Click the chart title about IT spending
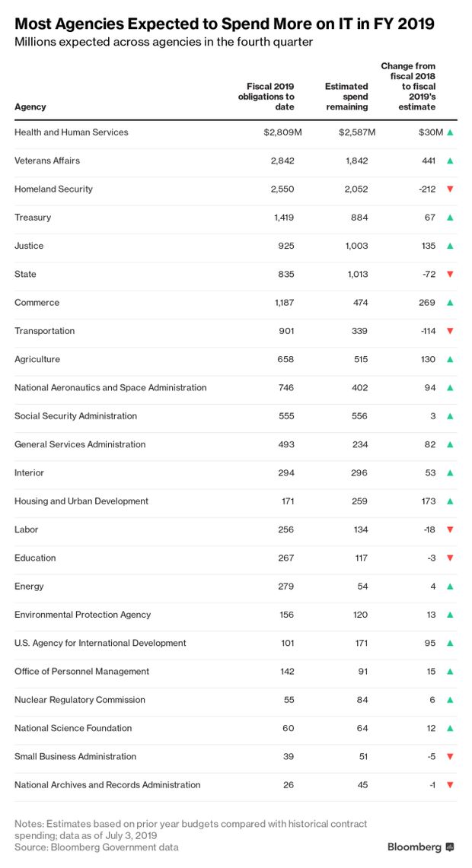 point(225,24)
